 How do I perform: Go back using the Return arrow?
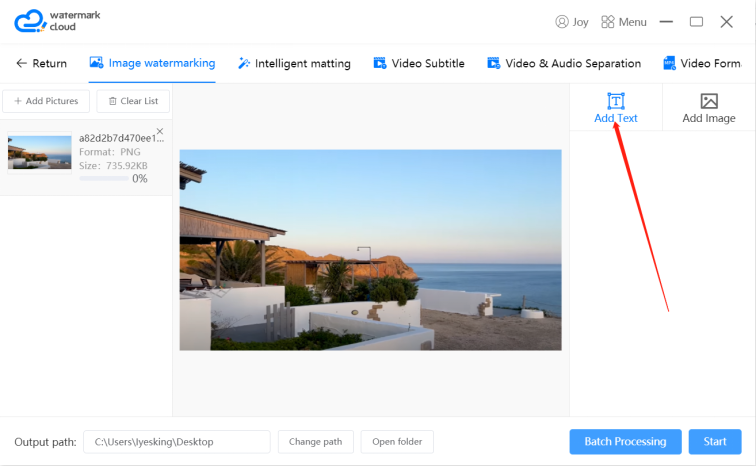tap(21, 63)
